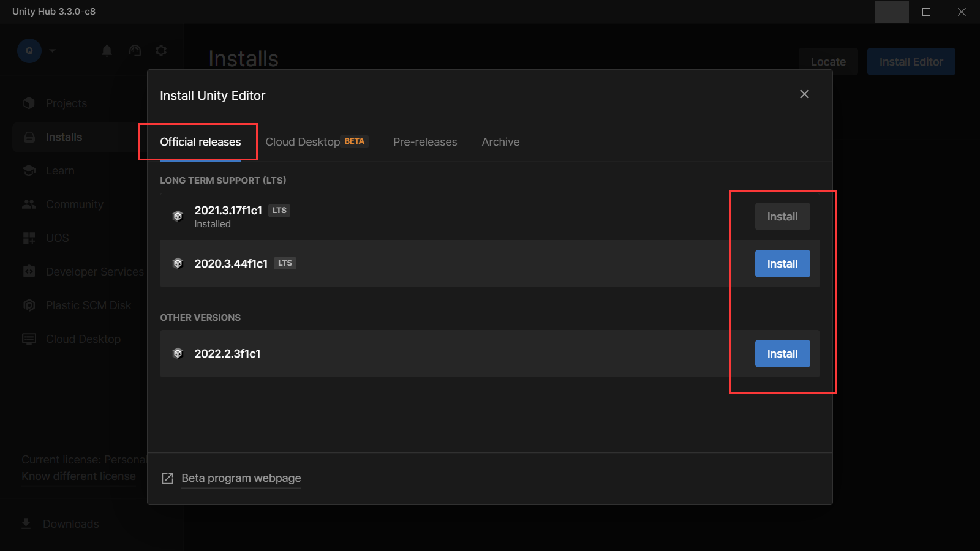Switch to the Official releases tab

200,142
